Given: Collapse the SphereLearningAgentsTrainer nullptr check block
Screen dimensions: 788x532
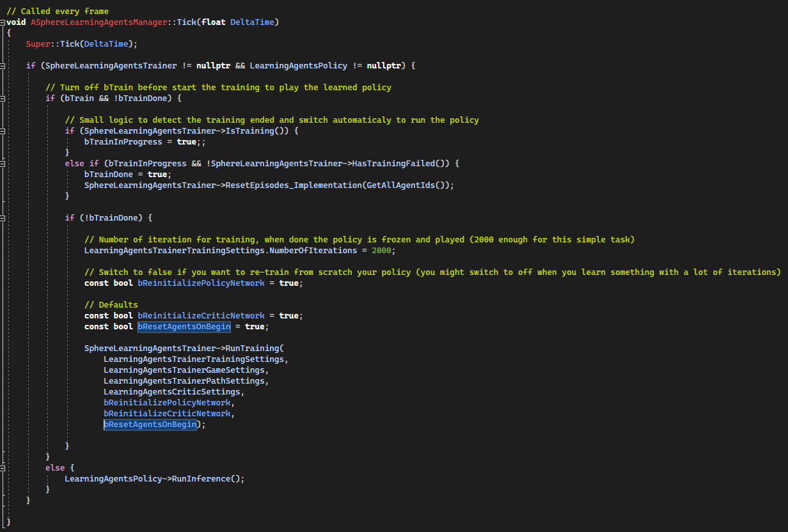Looking at the screenshot, I should pos(3,66).
